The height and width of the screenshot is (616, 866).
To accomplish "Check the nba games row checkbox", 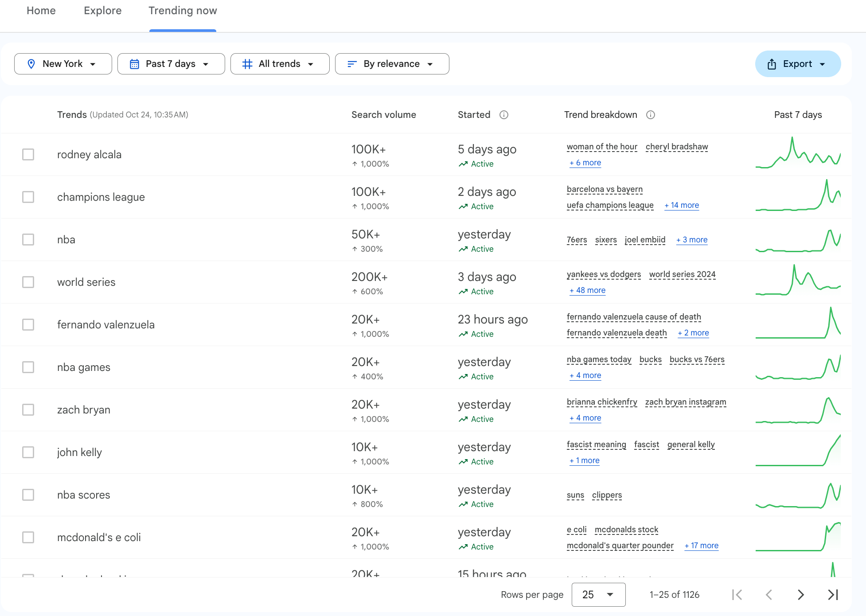I will (28, 367).
